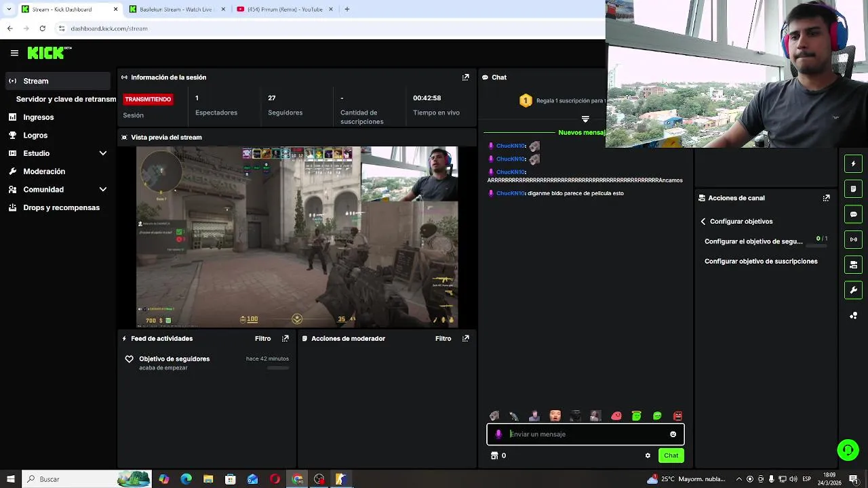This screenshot has width=868, height=488.
Task: Click the Regala 1 suscripción banner
Action: [x=562, y=100]
